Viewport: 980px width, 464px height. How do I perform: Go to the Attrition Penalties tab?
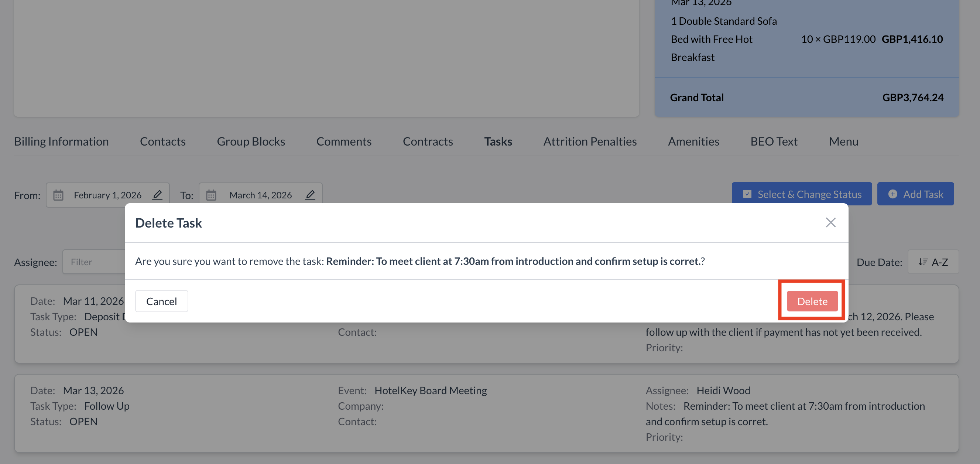(x=590, y=141)
